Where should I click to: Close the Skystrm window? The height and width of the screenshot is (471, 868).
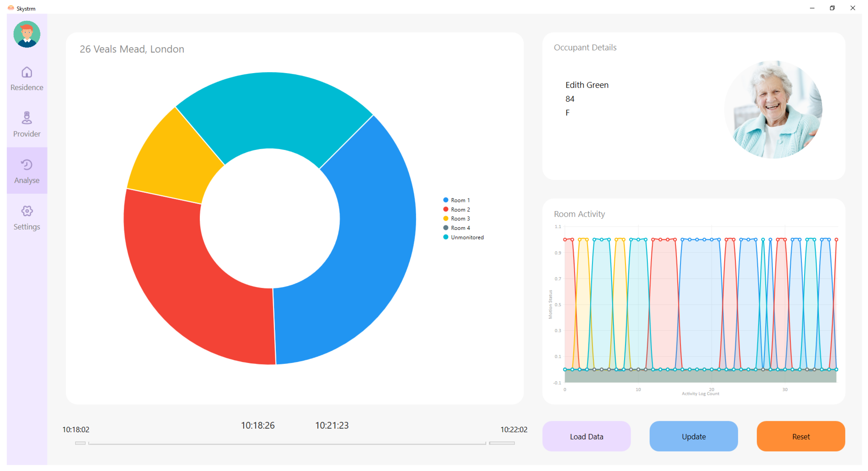(853, 8)
